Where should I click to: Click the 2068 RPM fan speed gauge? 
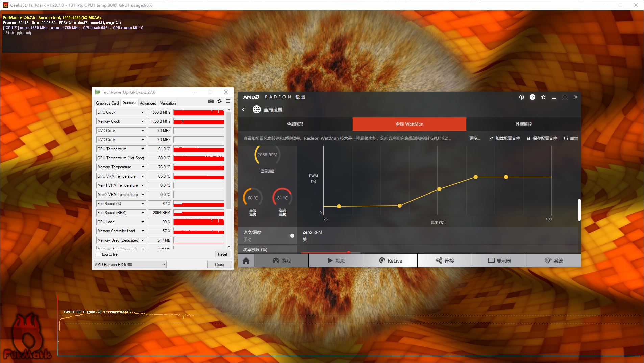[267, 155]
